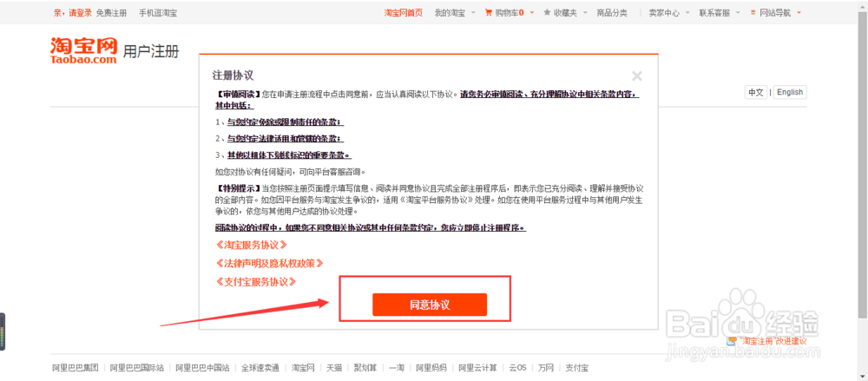The image size is (868, 381).
Task: Switch language to English
Action: (x=790, y=93)
